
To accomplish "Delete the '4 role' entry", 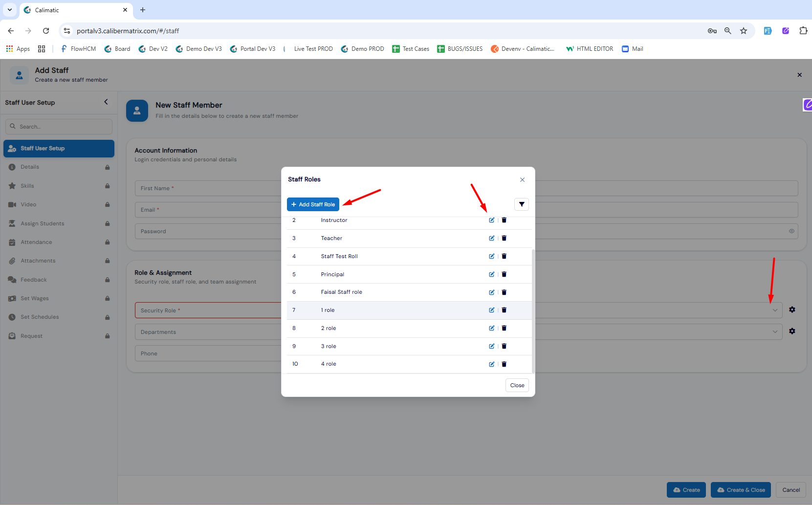I will pos(504,364).
